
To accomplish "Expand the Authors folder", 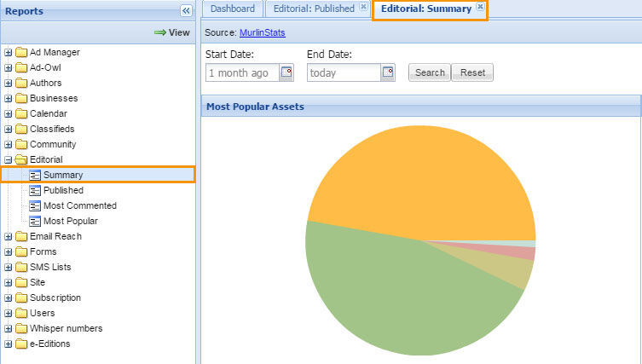I will tap(9, 84).
